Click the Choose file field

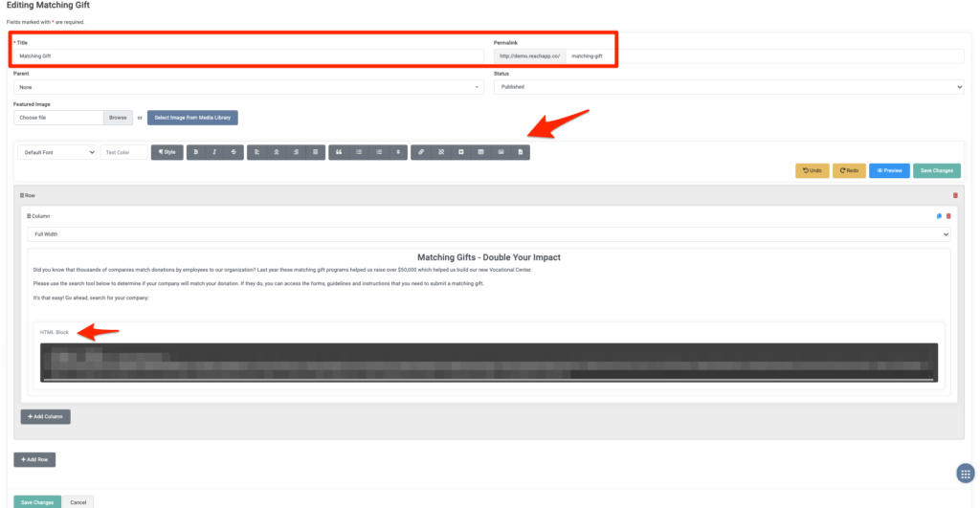point(58,118)
